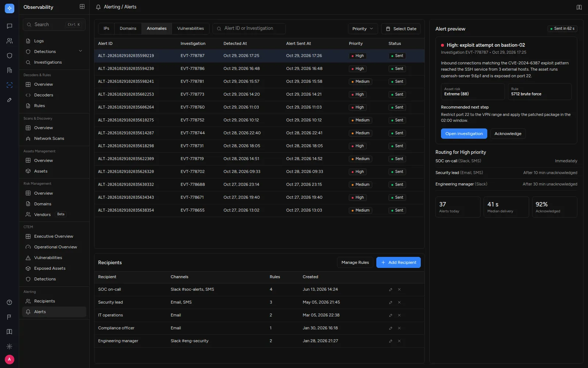588x368 pixels.
Task: Switch to the Domains tab
Action: click(x=128, y=28)
